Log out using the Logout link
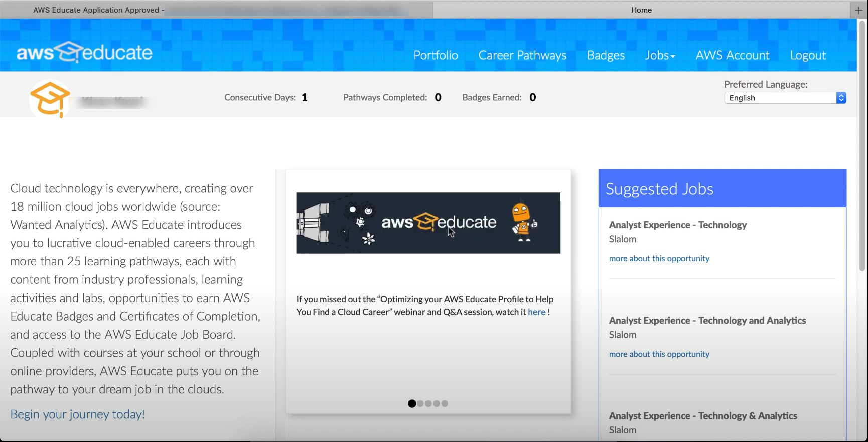 [x=808, y=55]
